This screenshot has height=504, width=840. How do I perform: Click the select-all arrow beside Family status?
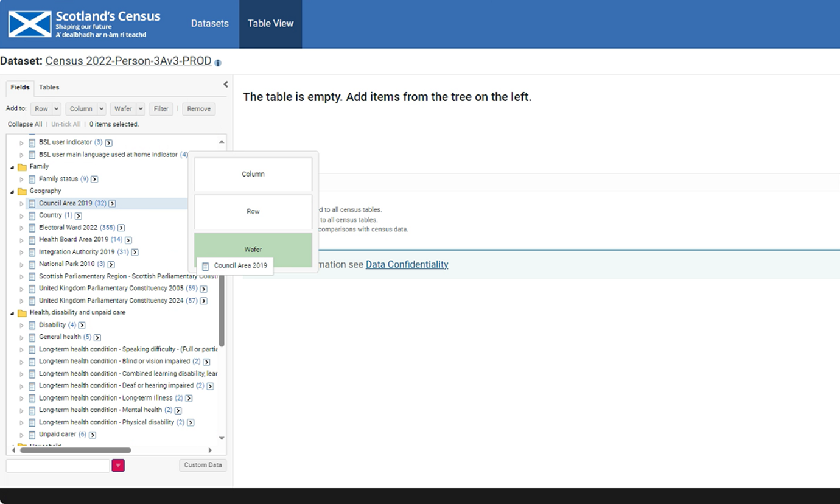point(94,179)
